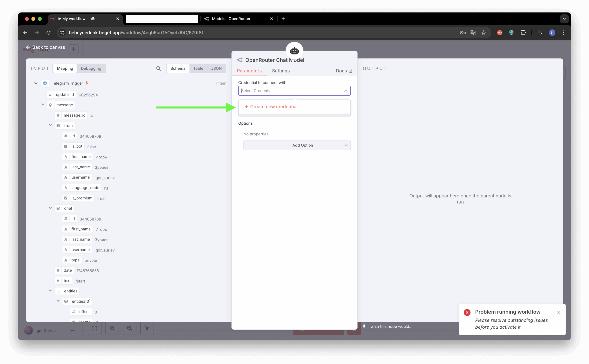Viewport: 589px width, 364px height.
Task: Open the Settings tab of the node
Action: (281, 71)
